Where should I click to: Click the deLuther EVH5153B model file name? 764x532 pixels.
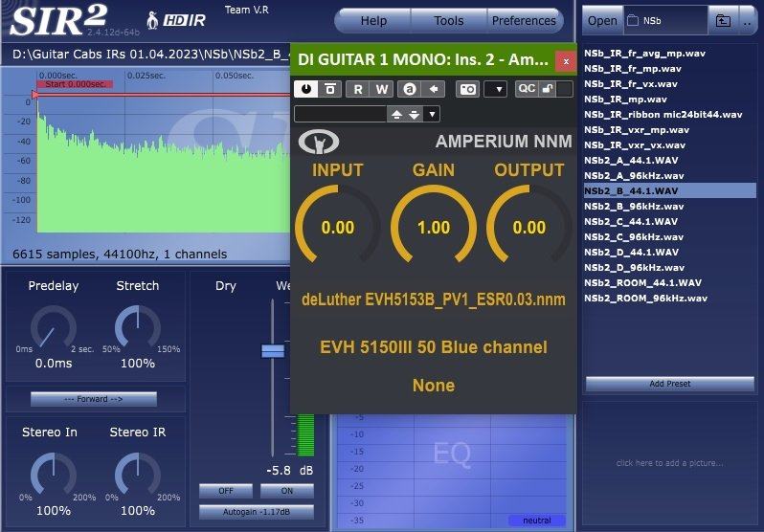click(433, 299)
